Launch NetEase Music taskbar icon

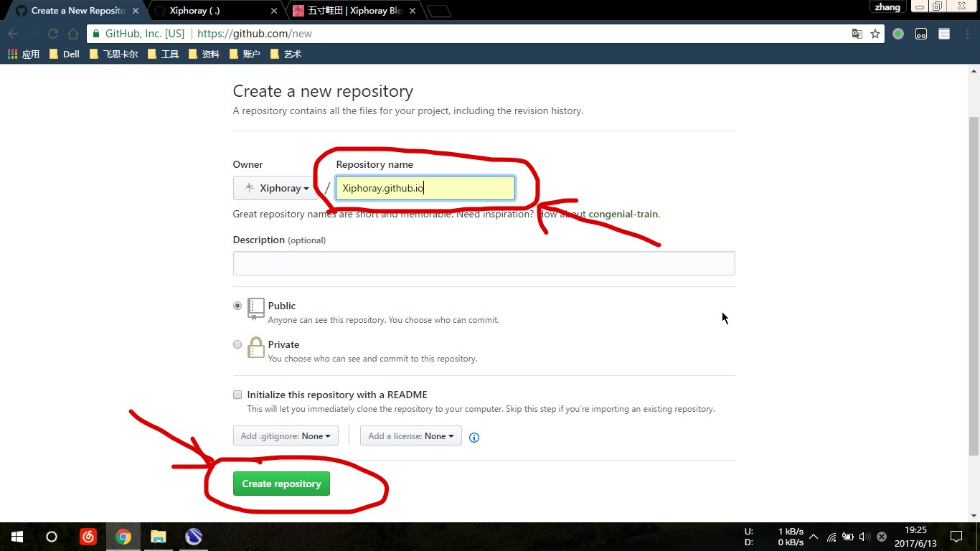tap(88, 537)
